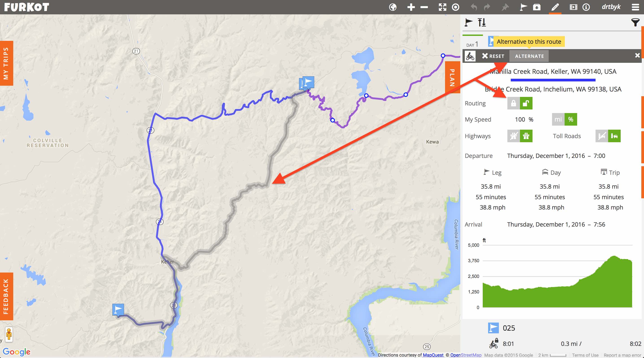Open the funnel filter icon
The width and height of the screenshot is (644, 358).
(635, 22)
